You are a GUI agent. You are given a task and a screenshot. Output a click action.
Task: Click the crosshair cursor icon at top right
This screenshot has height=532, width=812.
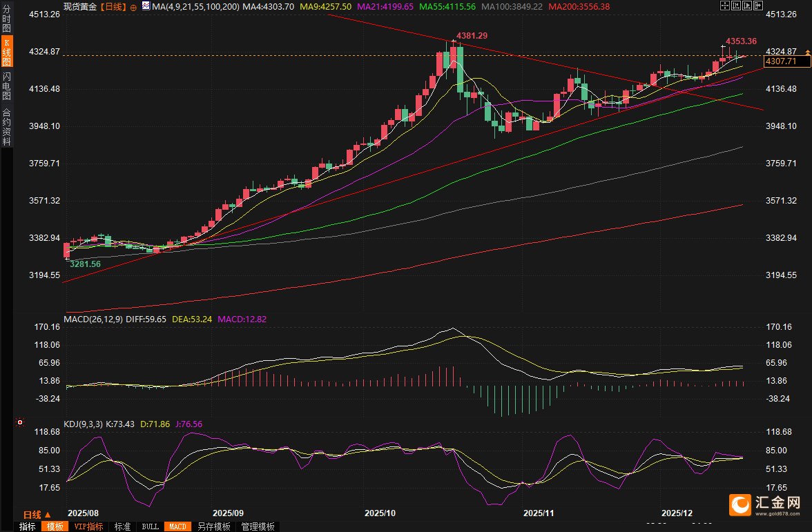[724, 6]
